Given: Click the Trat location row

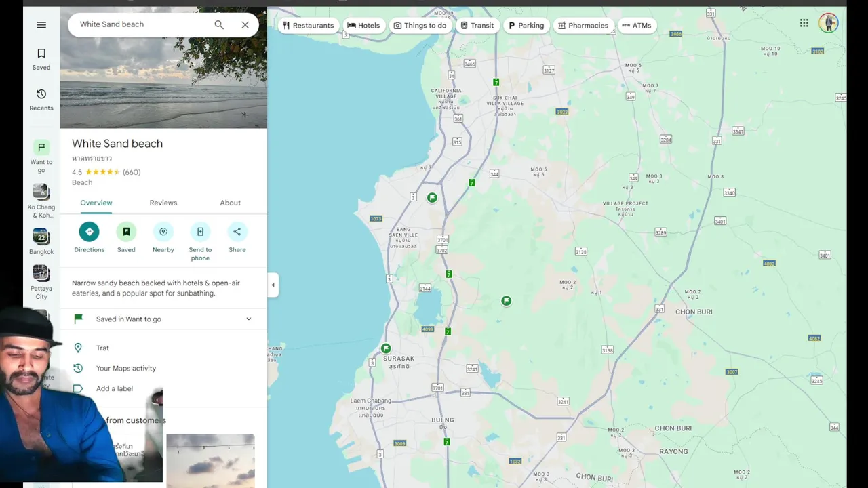Looking at the screenshot, I should (163, 348).
